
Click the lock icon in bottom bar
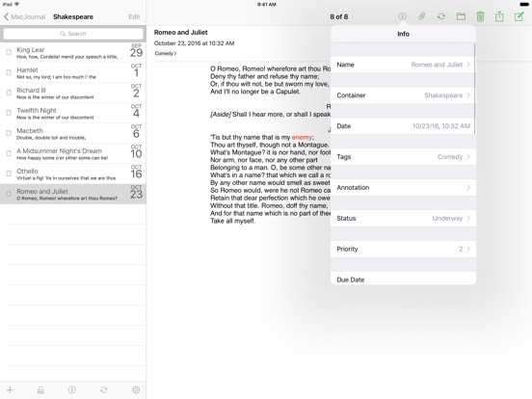pos(40,390)
